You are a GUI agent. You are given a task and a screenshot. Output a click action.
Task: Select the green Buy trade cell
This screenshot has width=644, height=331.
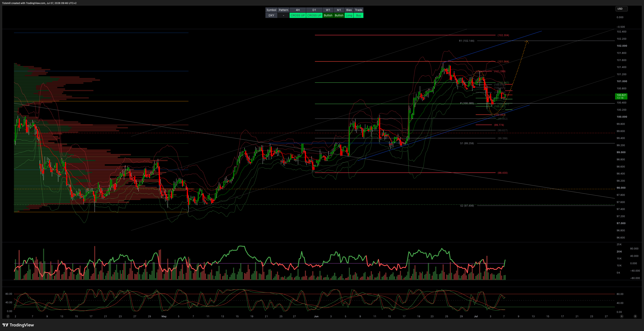(358, 16)
